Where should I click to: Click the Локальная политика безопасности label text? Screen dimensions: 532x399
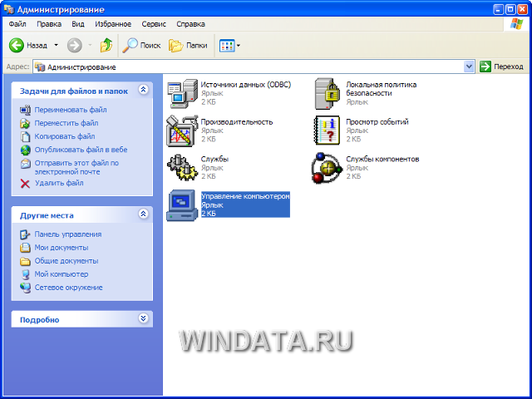pos(381,89)
